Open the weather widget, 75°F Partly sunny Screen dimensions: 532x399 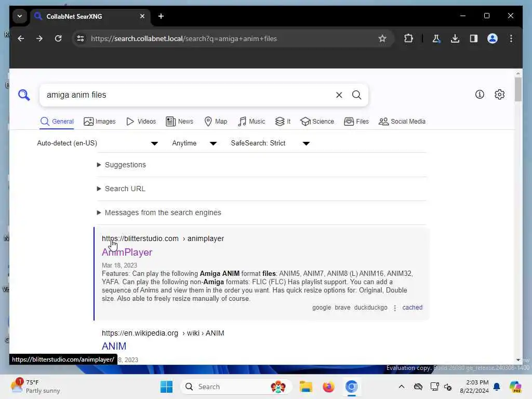[35, 387]
